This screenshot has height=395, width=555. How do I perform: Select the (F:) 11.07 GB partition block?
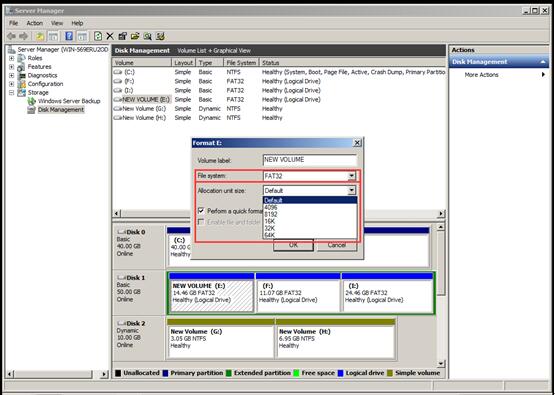click(x=298, y=292)
